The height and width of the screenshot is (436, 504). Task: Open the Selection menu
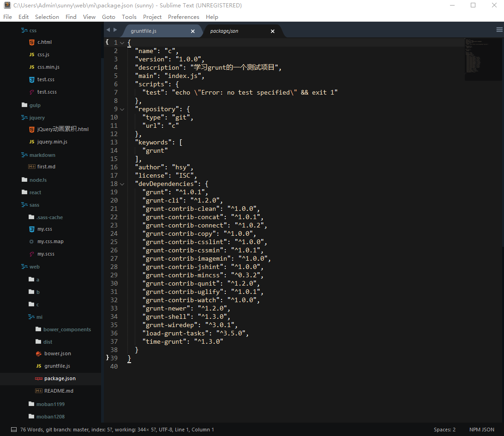pos(47,17)
